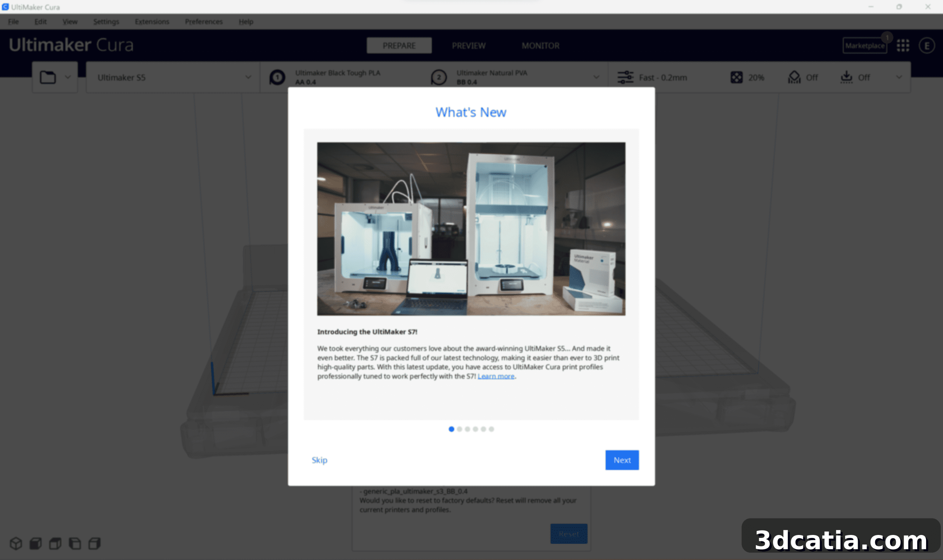Open the Help menu

coord(246,21)
